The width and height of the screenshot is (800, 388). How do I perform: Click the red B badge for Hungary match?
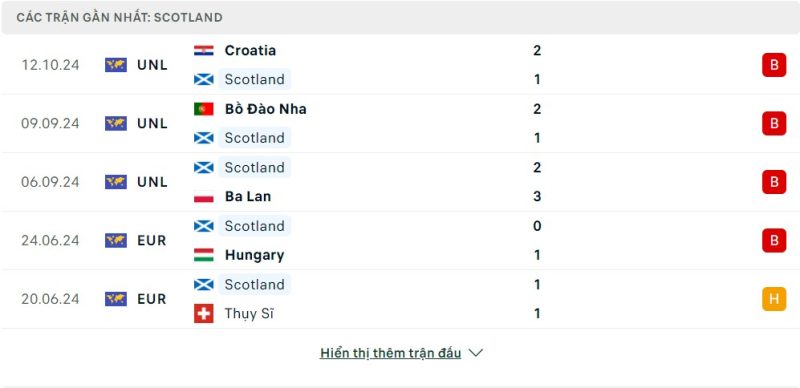click(774, 240)
